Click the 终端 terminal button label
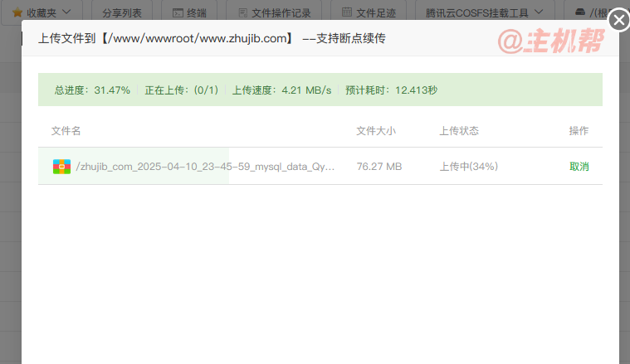This screenshot has width=630, height=364. 197,13
